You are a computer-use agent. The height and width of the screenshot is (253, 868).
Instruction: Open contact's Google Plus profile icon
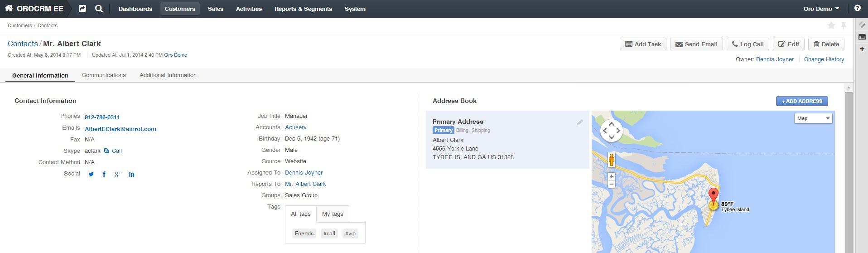pyautogui.click(x=117, y=174)
